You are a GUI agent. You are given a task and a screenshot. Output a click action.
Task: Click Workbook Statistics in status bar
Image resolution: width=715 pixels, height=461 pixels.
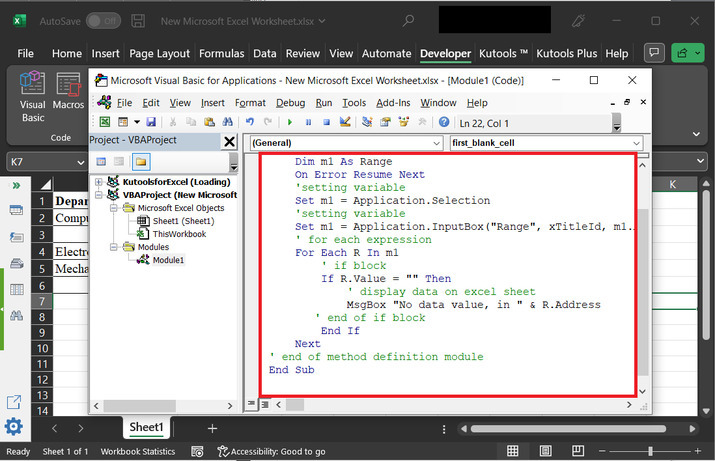point(138,452)
